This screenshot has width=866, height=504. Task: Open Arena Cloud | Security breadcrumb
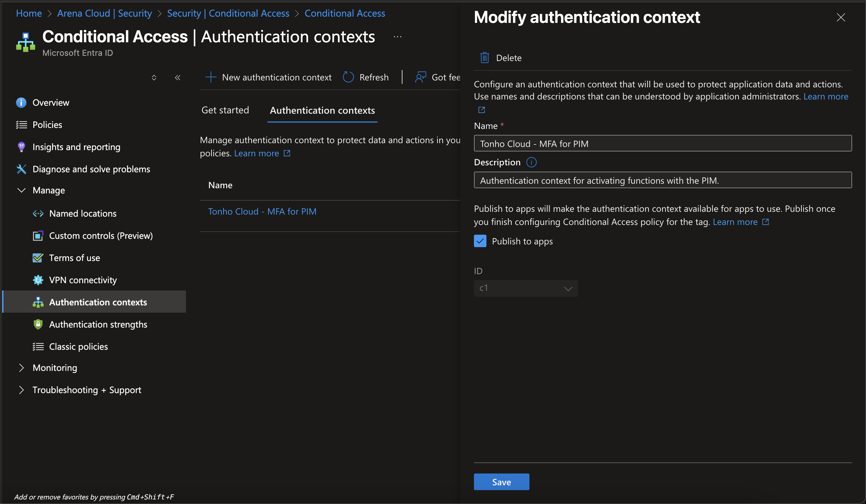[x=104, y=13]
